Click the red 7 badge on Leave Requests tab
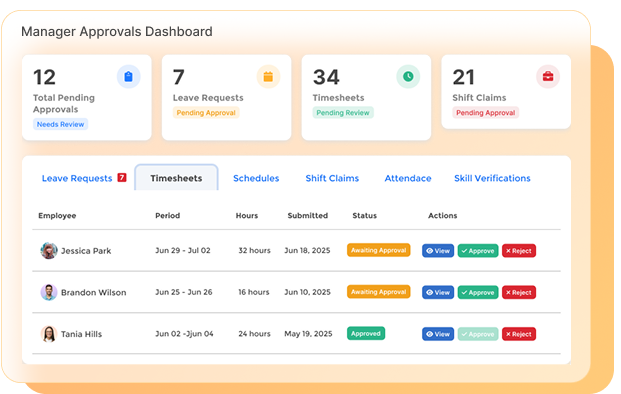This screenshot has width=621, height=394. pyautogui.click(x=122, y=177)
